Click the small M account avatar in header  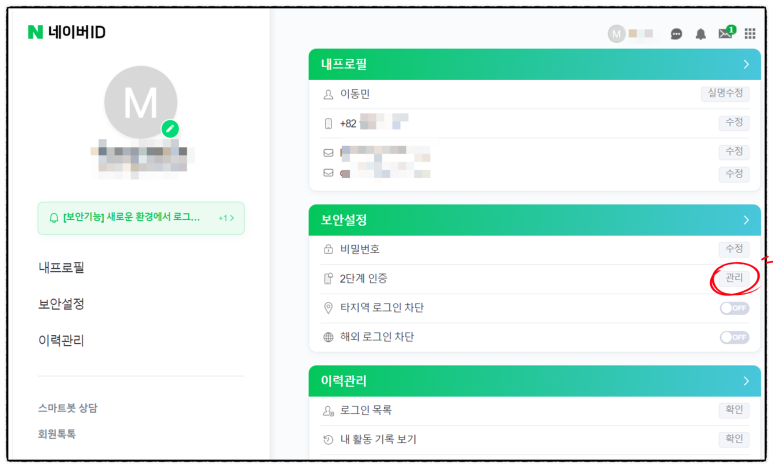(616, 34)
